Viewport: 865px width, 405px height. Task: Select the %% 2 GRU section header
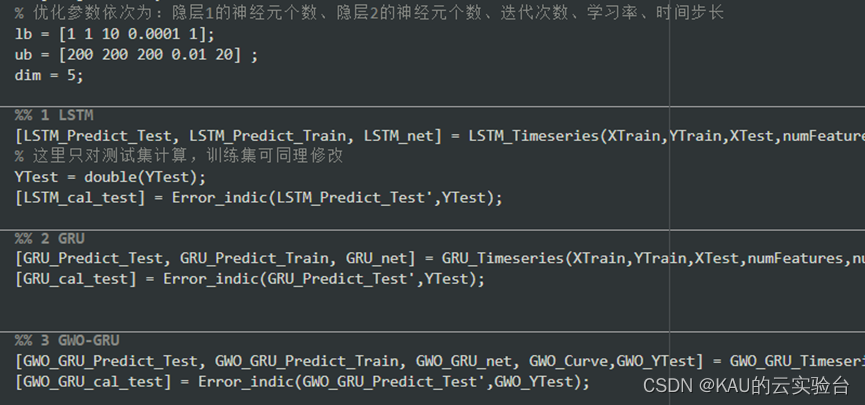tap(50, 238)
